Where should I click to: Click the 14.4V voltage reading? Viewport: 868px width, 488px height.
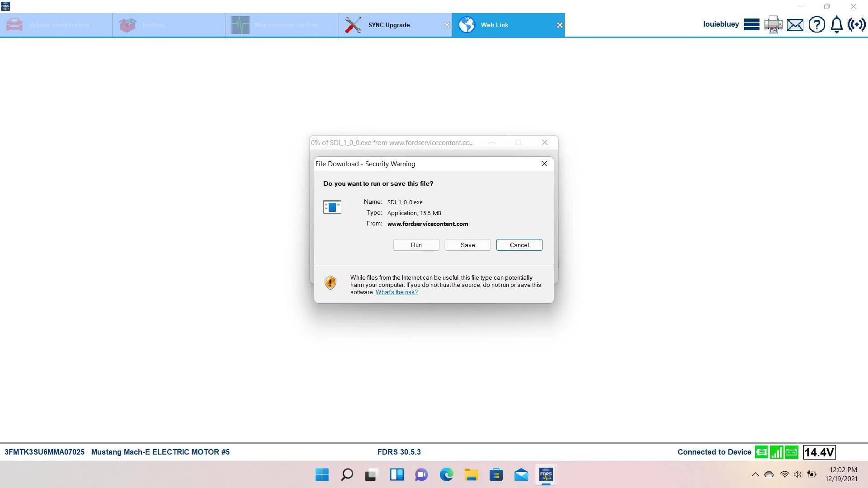pyautogui.click(x=819, y=452)
